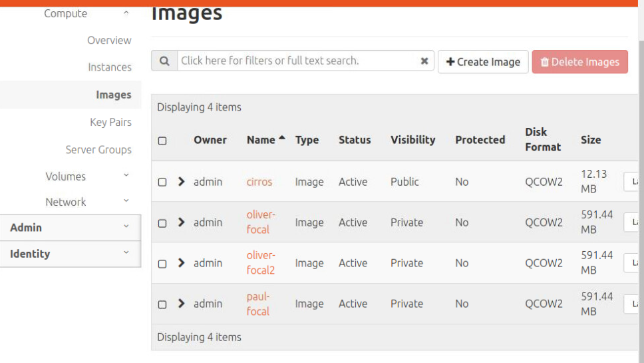
Task: Expand the paul-focal row chevron
Action: click(x=182, y=304)
